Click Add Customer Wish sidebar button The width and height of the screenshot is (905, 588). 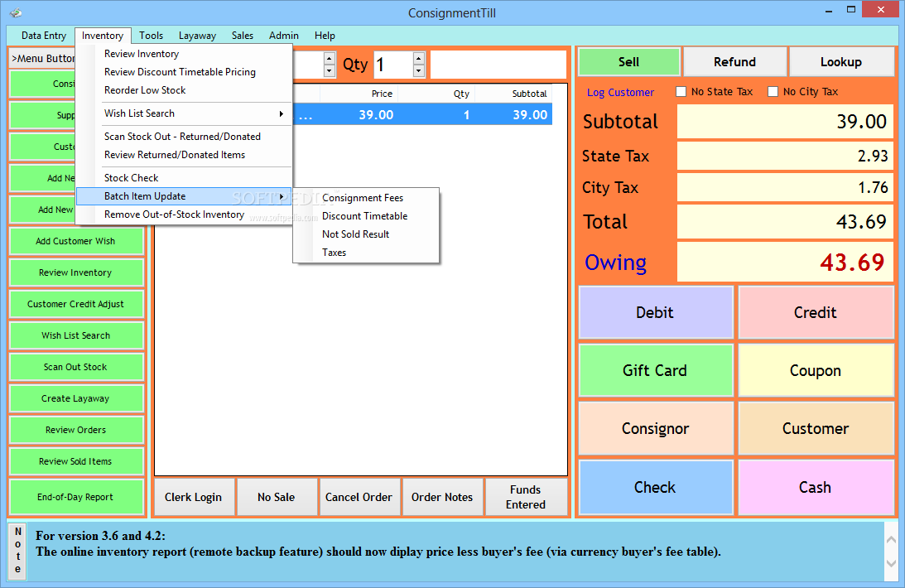[75, 241]
